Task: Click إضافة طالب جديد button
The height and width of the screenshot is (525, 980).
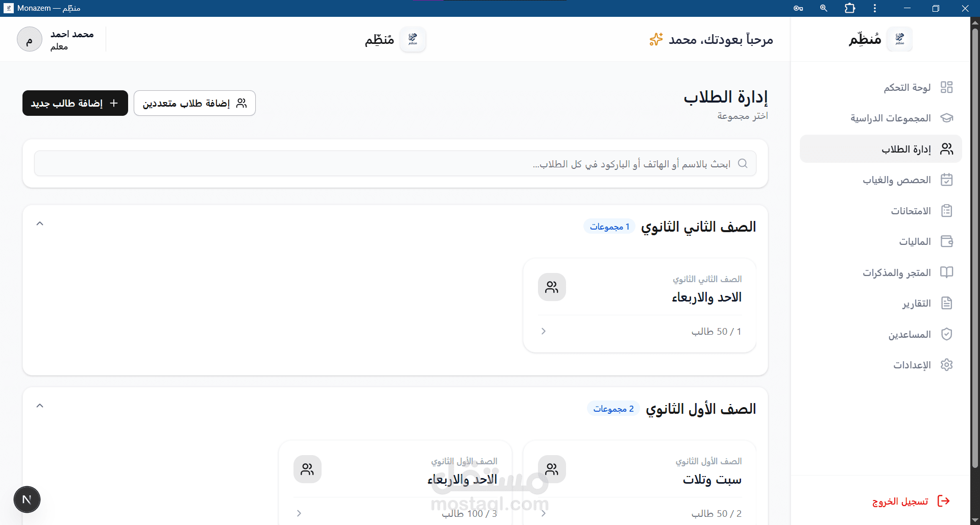Action: [75, 103]
